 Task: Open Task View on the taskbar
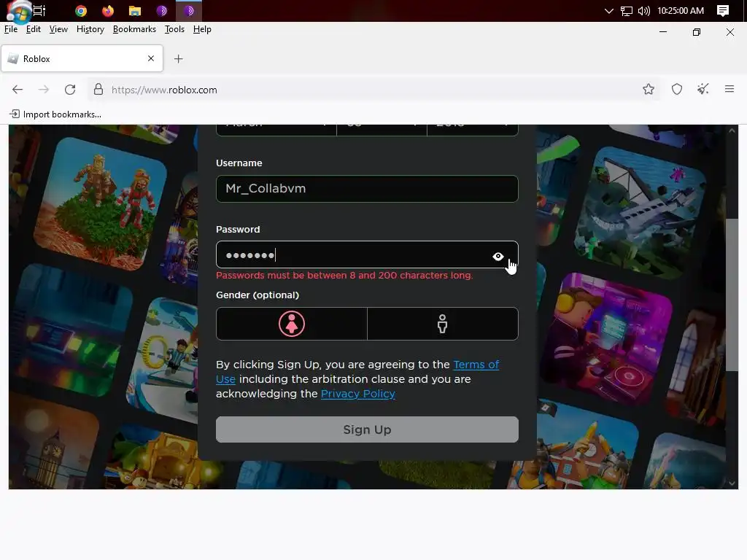(39, 10)
